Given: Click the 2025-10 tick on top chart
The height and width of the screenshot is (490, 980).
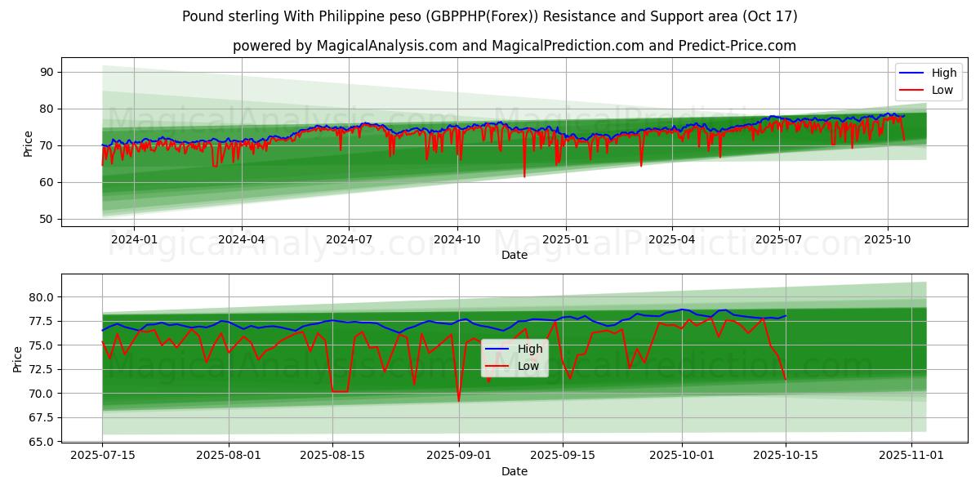Looking at the screenshot, I should (888, 239).
